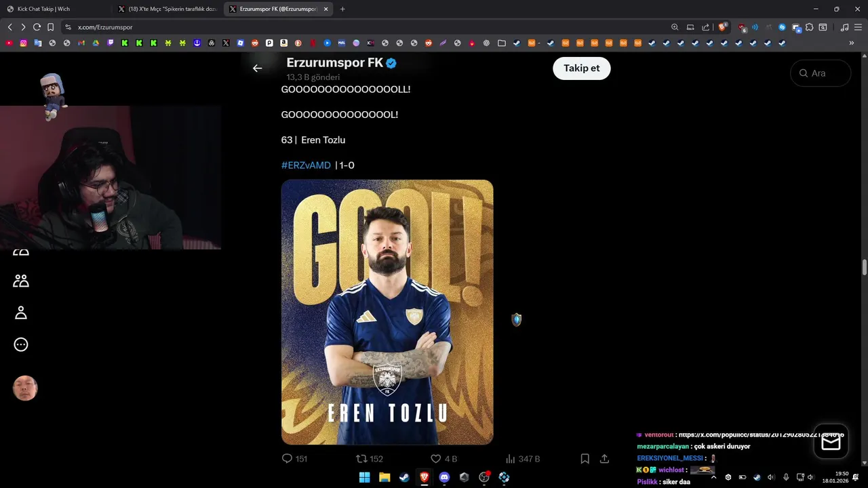Image resolution: width=868 pixels, height=488 pixels.
Task: Share the Eren Tozlu goal post
Action: [x=604, y=459]
